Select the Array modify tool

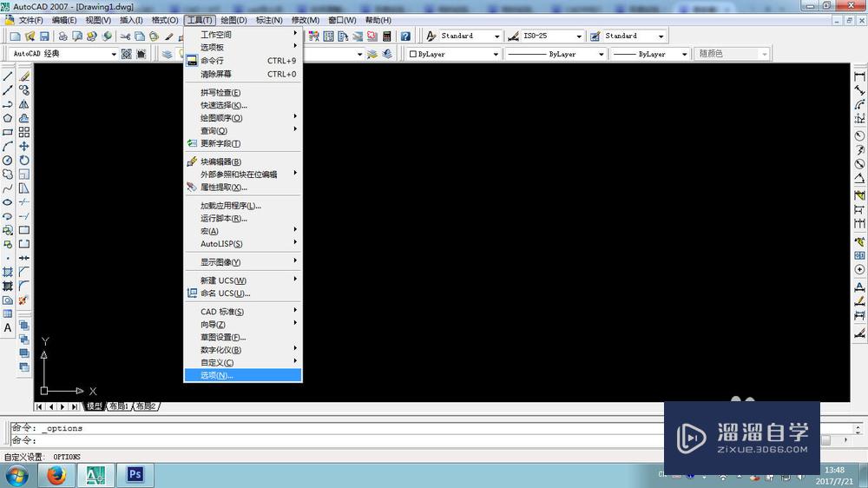pos(23,132)
